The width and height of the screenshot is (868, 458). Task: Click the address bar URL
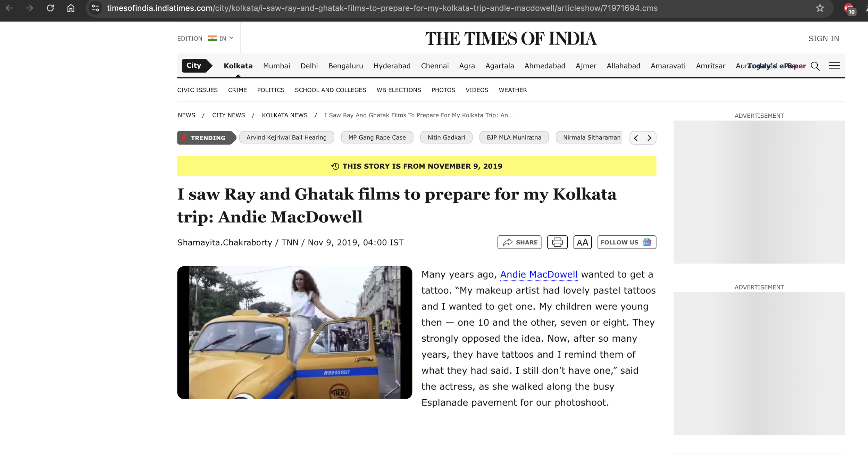382,8
